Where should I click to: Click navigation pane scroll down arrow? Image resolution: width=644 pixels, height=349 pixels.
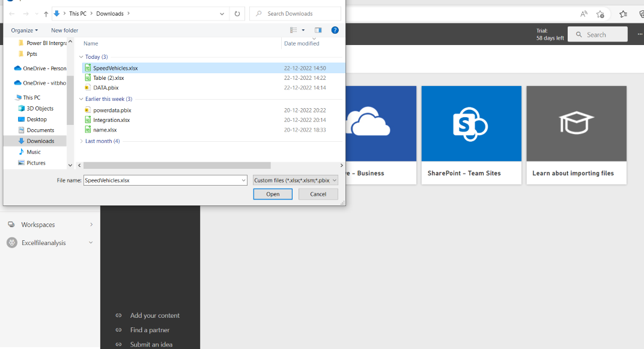click(x=70, y=165)
